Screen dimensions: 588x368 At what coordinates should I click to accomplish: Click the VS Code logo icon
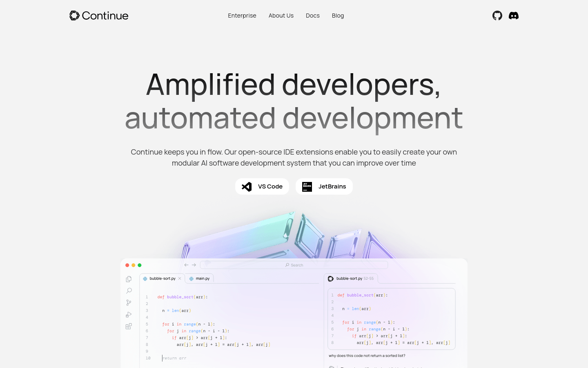pyautogui.click(x=247, y=186)
